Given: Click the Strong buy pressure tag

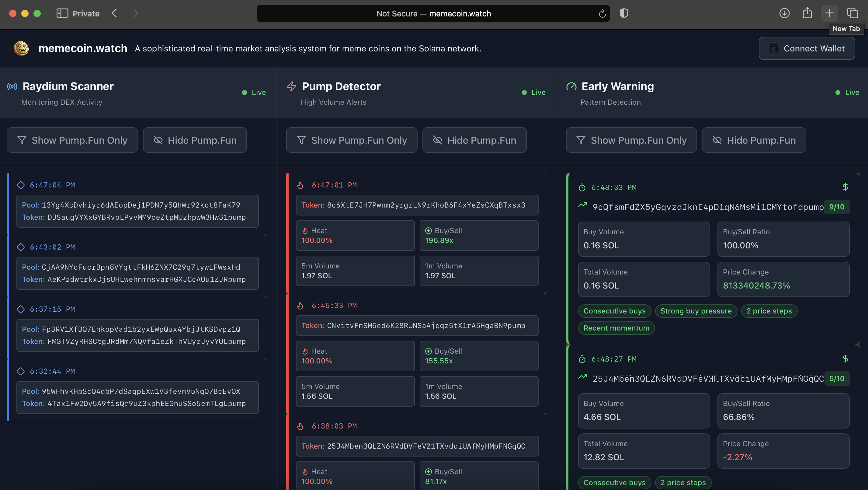Looking at the screenshot, I should 696,311.
